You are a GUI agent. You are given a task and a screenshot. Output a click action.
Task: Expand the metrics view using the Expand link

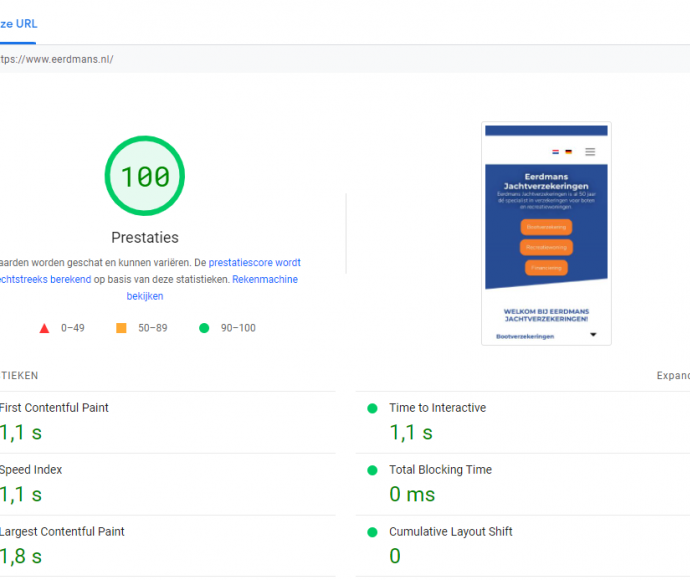pyautogui.click(x=672, y=376)
